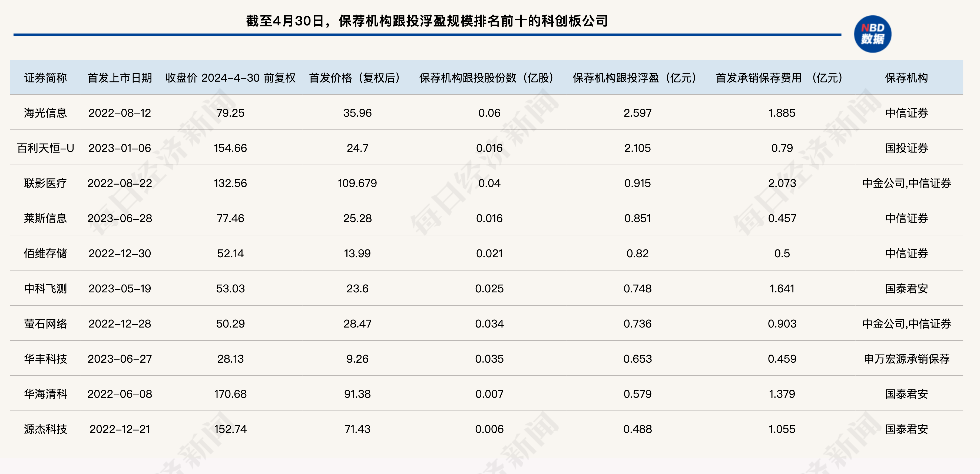This screenshot has height=474, width=980.
Task: Click the 莱斯信息 row name
Action: [45, 218]
